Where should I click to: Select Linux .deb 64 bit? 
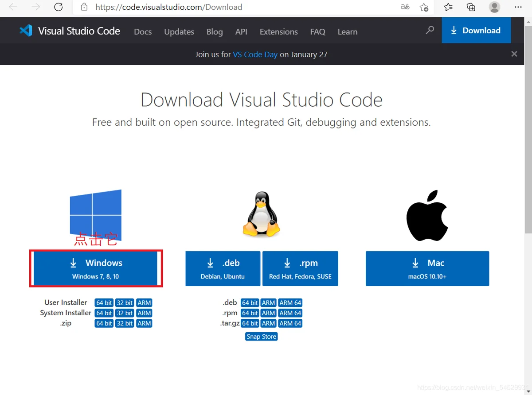[250, 303]
